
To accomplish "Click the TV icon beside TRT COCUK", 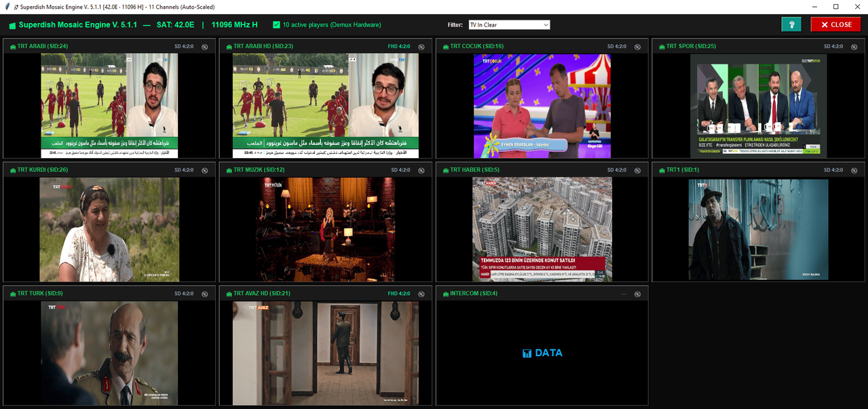I will 445,47.
